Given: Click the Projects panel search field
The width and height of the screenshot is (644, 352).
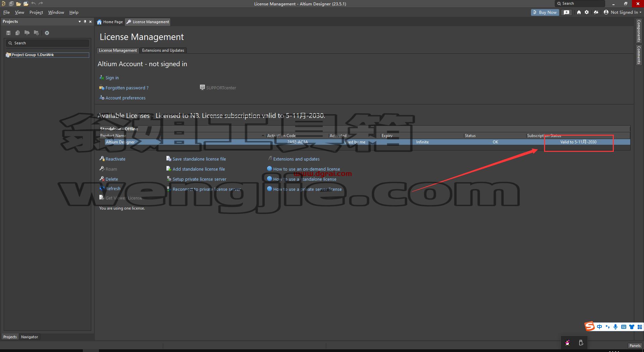Looking at the screenshot, I should pos(47,43).
